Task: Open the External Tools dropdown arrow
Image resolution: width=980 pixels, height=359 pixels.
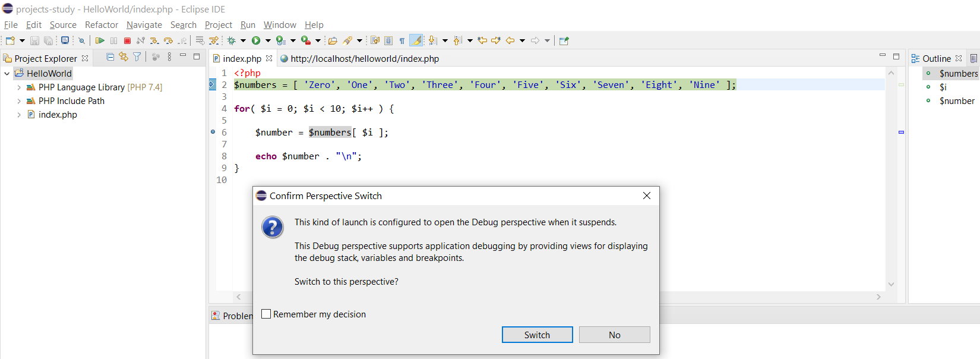Action: click(x=318, y=40)
